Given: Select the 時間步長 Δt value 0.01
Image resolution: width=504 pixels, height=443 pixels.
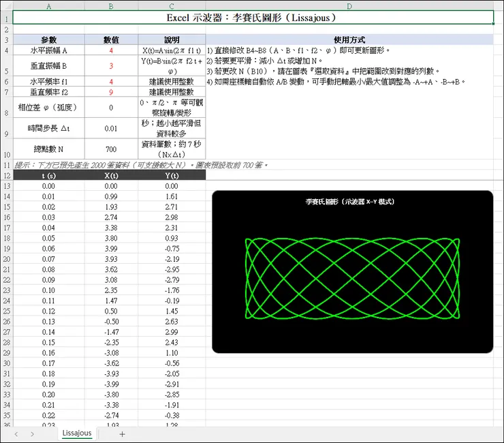Looking at the screenshot, I should [x=111, y=128].
